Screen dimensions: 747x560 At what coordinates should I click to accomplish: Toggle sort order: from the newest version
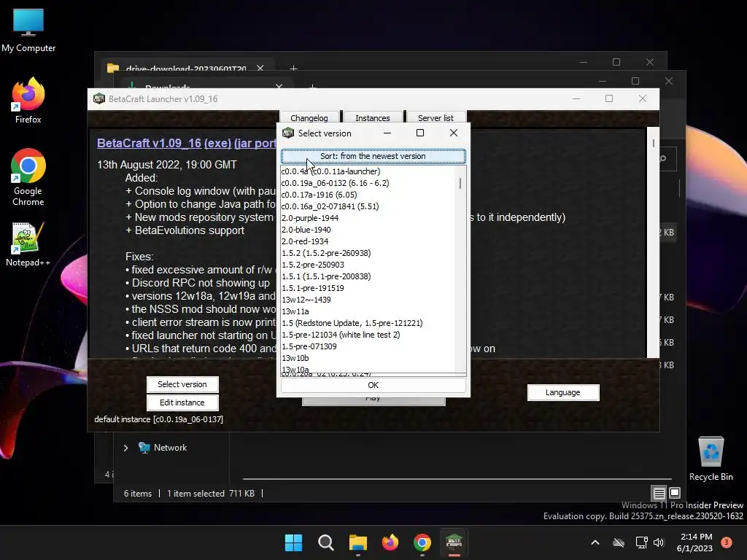point(373,156)
